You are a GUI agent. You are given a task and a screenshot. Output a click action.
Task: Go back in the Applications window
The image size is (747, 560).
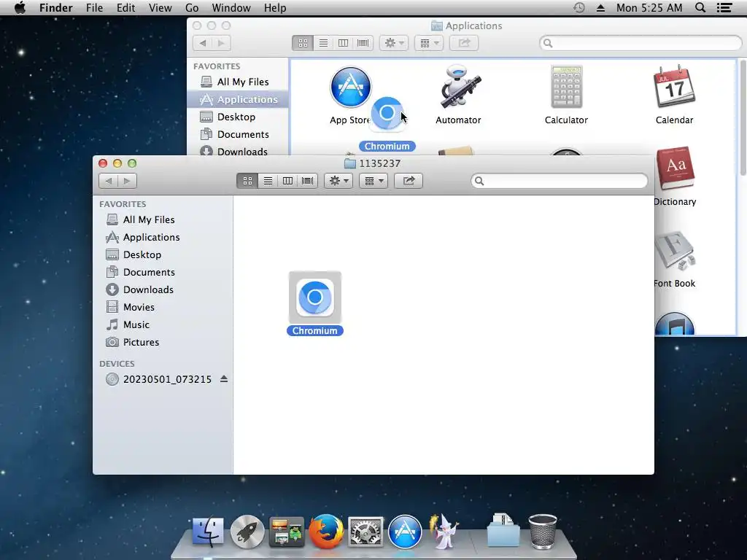203,43
